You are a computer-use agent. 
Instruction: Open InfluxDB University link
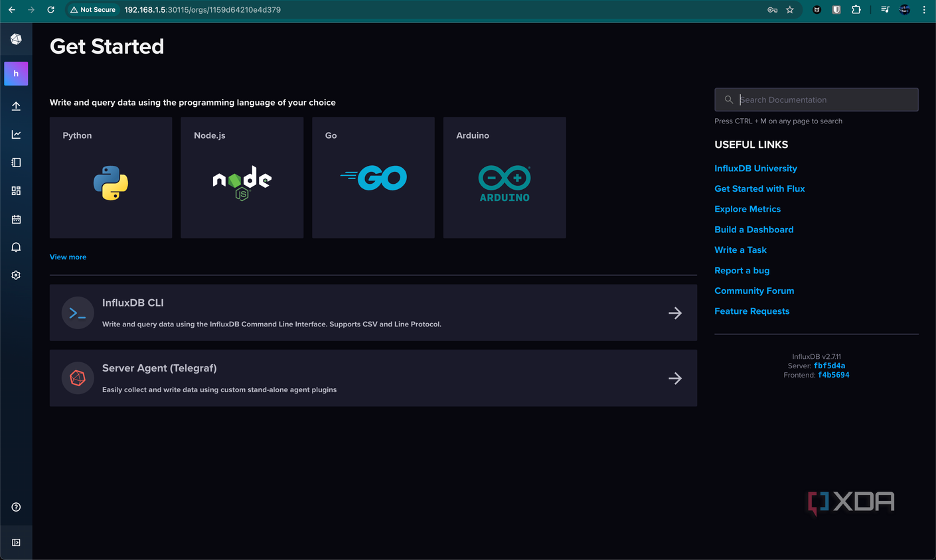(x=755, y=169)
